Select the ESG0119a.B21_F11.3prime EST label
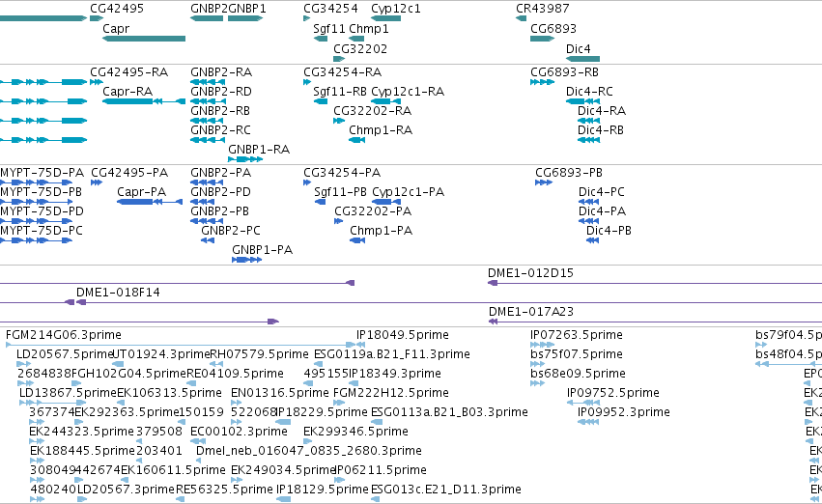The width and height of the screenshot is (822, 504). (392, 354)
